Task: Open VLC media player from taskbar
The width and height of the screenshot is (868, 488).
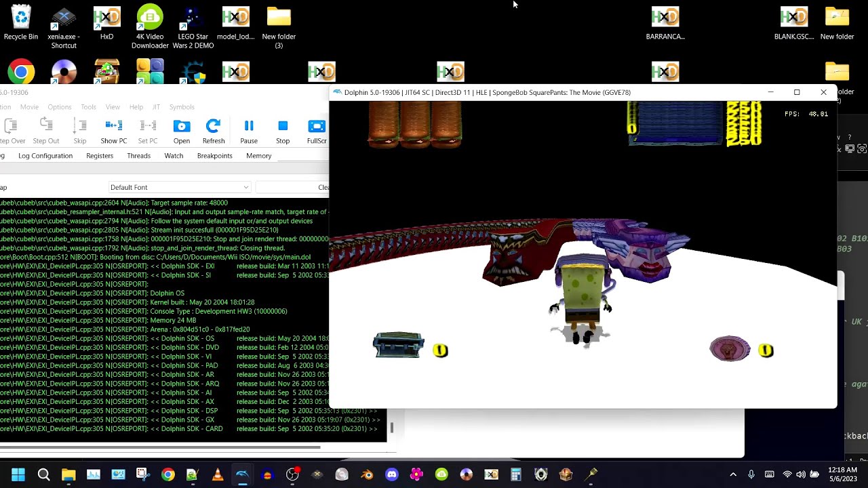Action: [218, 474]
